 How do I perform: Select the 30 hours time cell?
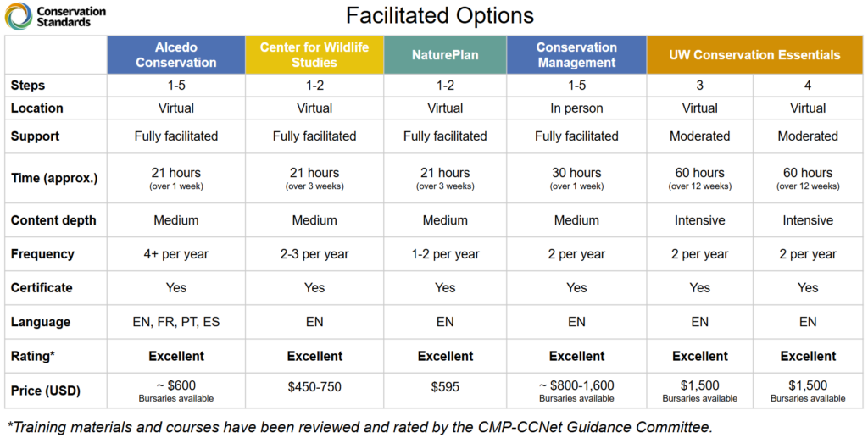tap(576, 173)
